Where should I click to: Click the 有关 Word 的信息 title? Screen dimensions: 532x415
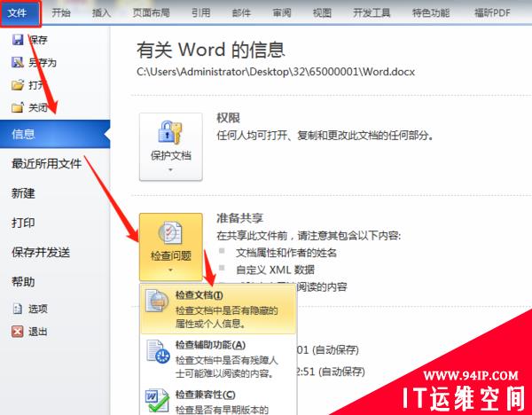click(211, 50)
